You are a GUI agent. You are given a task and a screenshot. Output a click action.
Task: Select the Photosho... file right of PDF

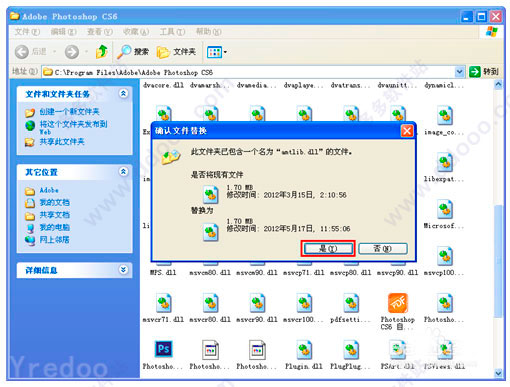click(x=445, y=303)
